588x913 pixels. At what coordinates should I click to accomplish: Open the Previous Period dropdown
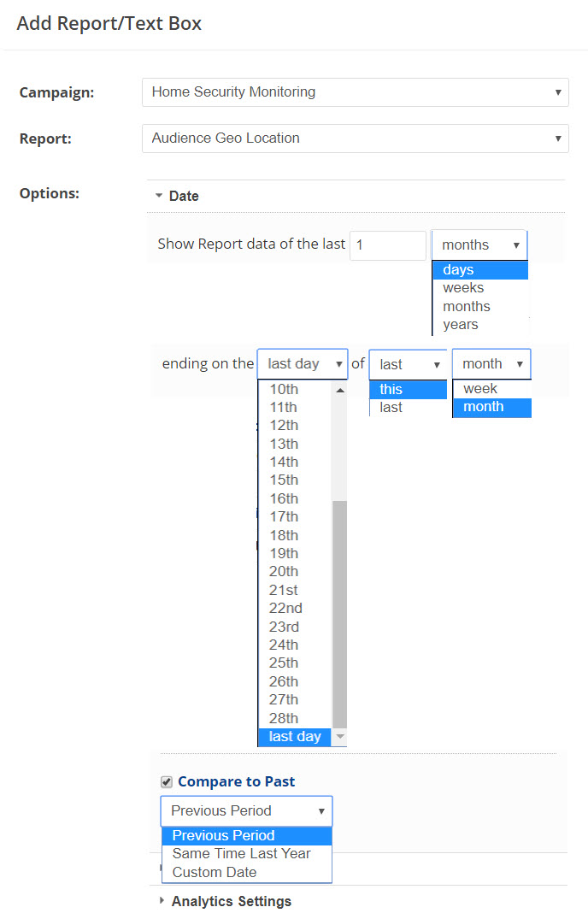(246, 810)
